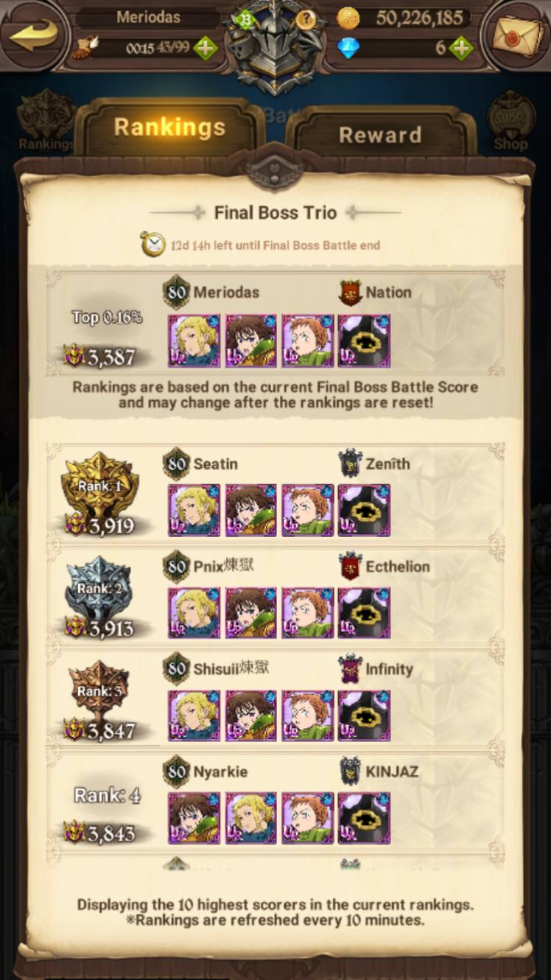551x980 pixels.
Task: Select the Rankings tab
Action: click(169, 127)
